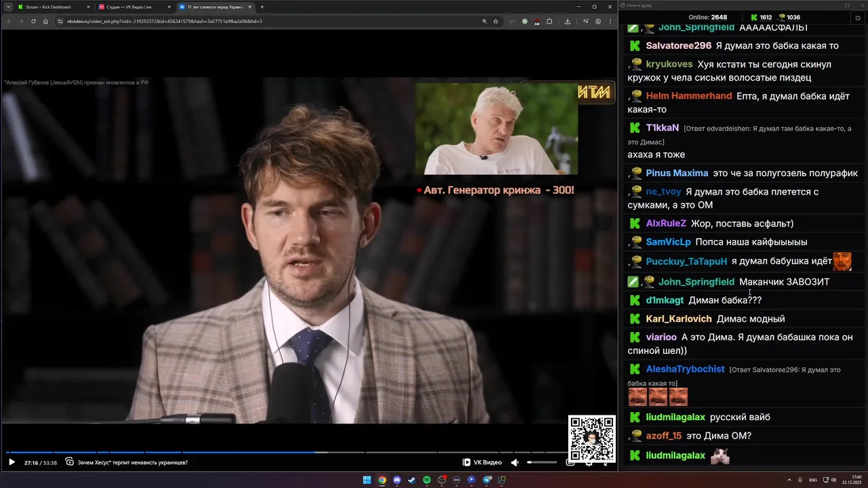Show browser Downloads

point(568,21)
